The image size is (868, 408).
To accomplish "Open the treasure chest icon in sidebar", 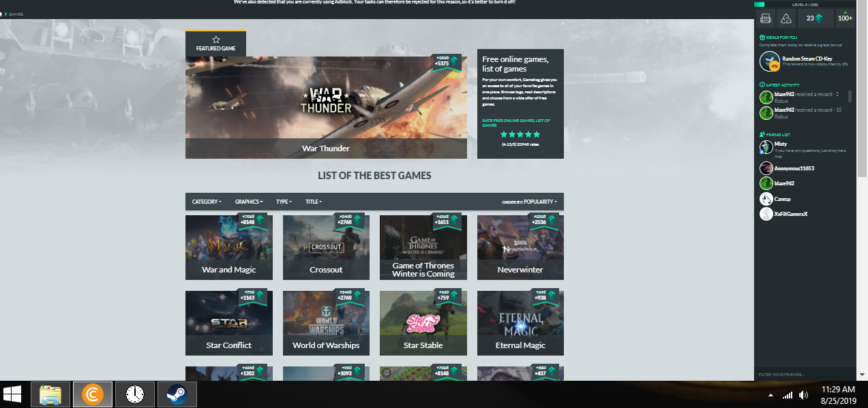I will tap(766, 18).
